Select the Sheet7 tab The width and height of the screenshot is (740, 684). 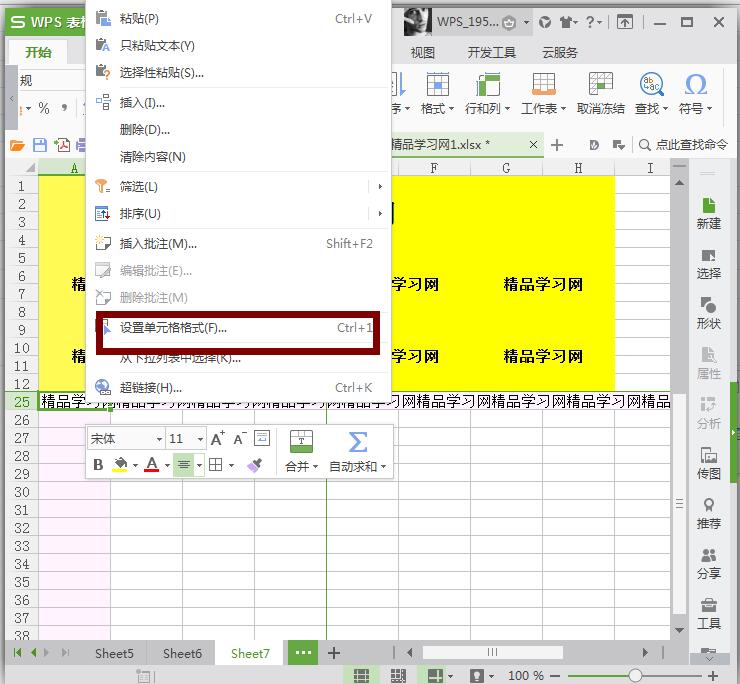tap(250, 653)
